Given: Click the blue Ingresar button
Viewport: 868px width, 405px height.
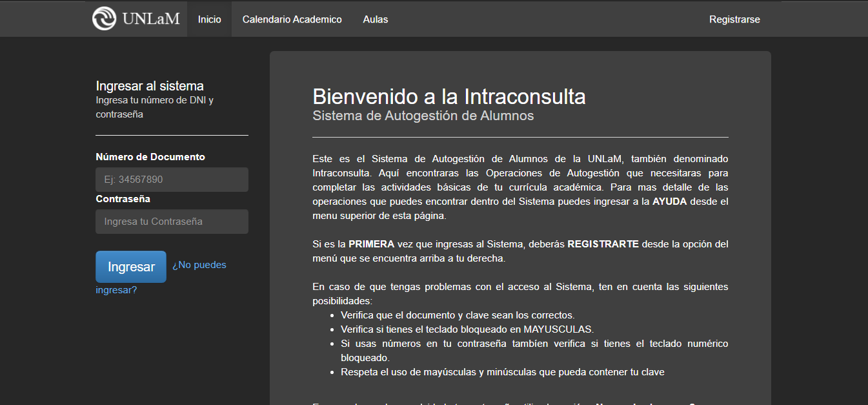Looking at the screenshot, I should tap(131, 267).
